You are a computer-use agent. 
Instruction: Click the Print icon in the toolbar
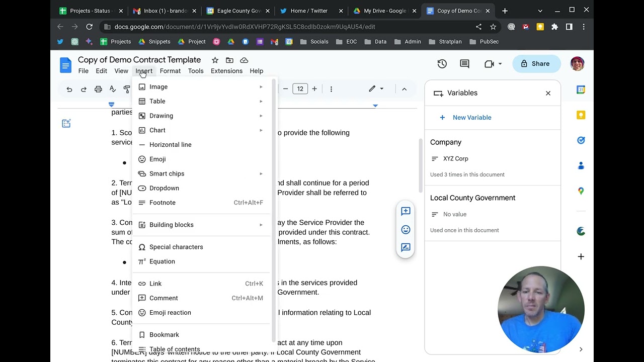98,89
